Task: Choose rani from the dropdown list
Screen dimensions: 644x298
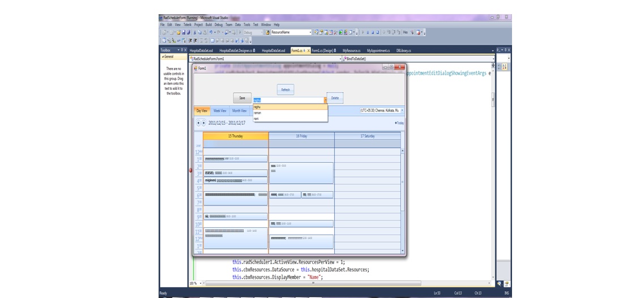Action: (x=291, y=118)
